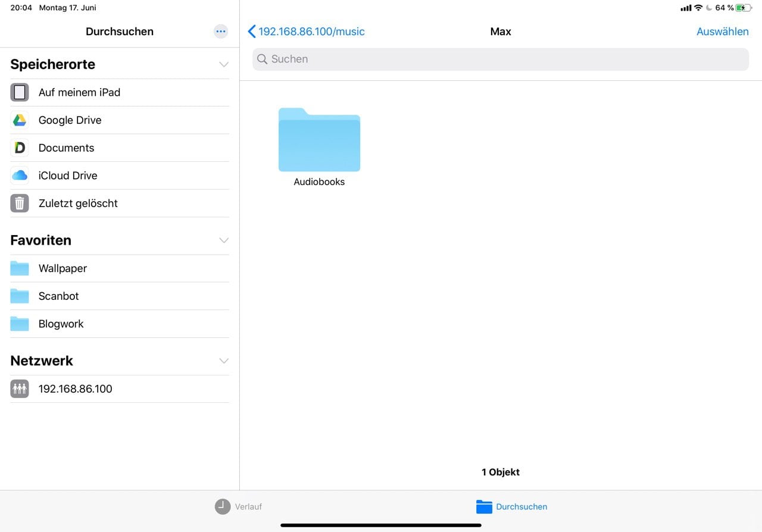This screenshot has height=532, width=762.
Task: Tap Auswählen to select items
Action: click(723, 32)
